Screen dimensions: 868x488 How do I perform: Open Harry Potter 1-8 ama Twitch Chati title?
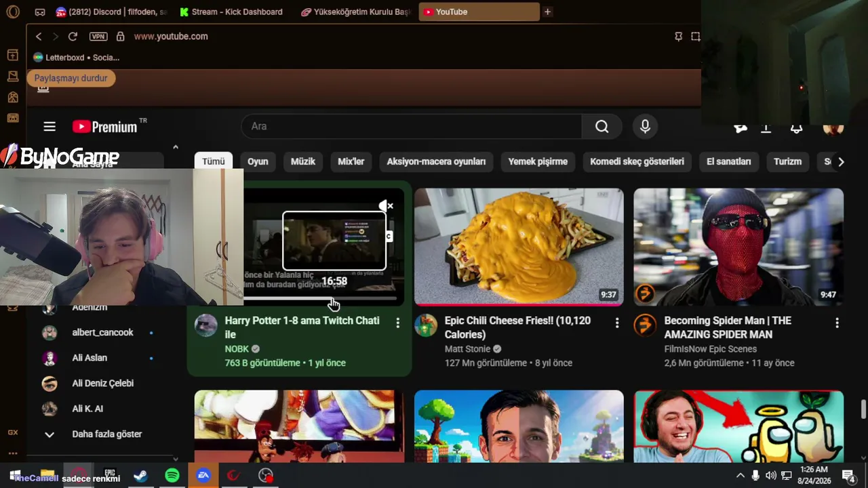pos(302,327)
